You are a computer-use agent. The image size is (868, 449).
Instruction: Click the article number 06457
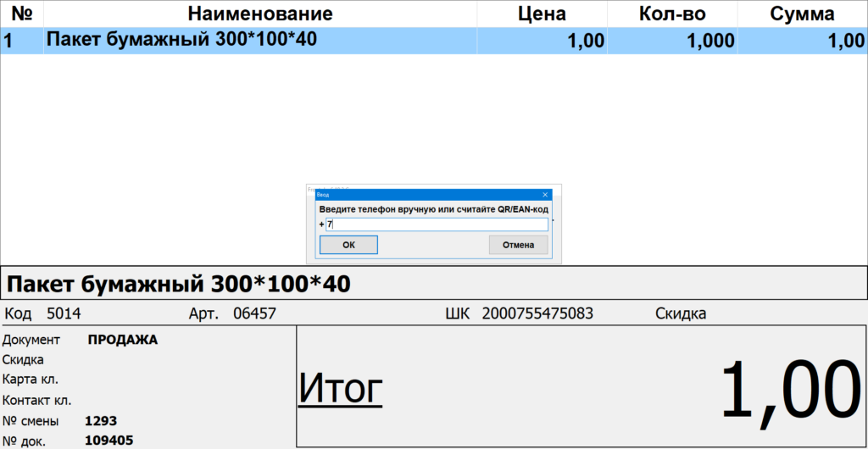(254, 314)
